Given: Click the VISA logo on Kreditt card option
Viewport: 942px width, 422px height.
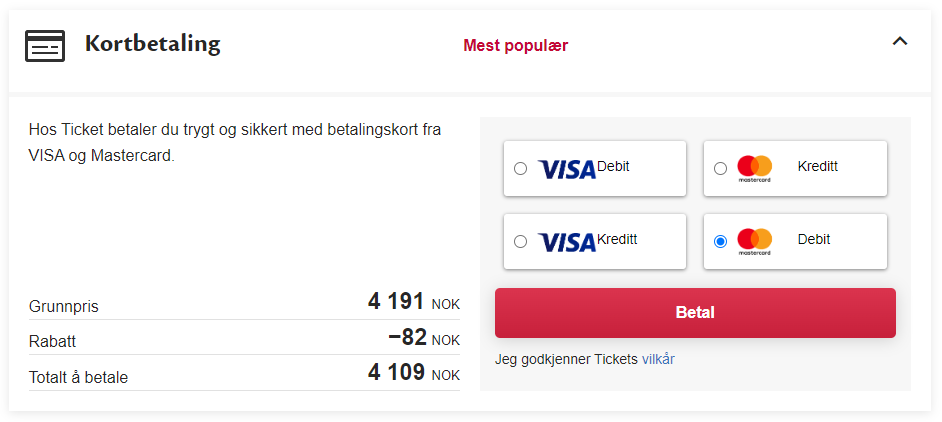Looking at the screenshot, I should tap(567, 242).
